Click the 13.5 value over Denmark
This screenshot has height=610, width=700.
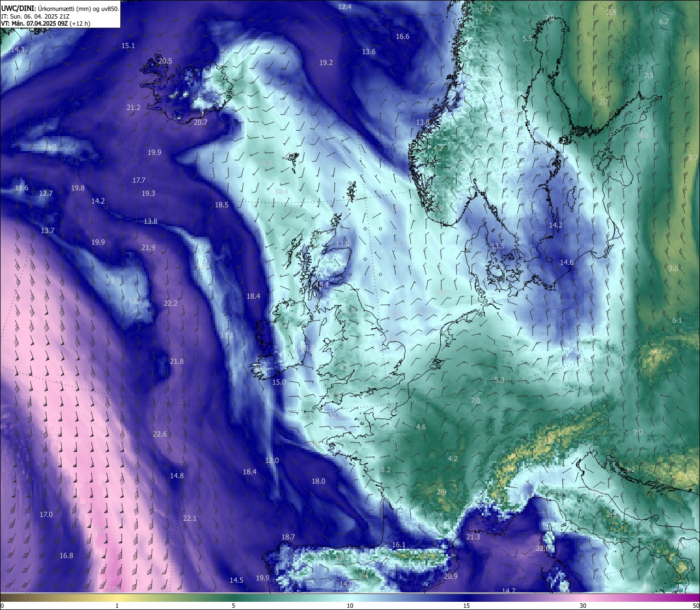tap(498, 246)
